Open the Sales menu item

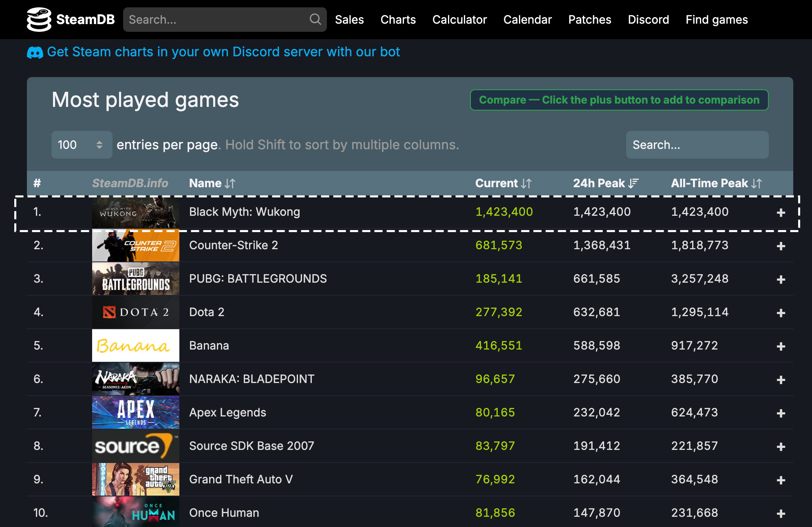[x=349, y=20]
